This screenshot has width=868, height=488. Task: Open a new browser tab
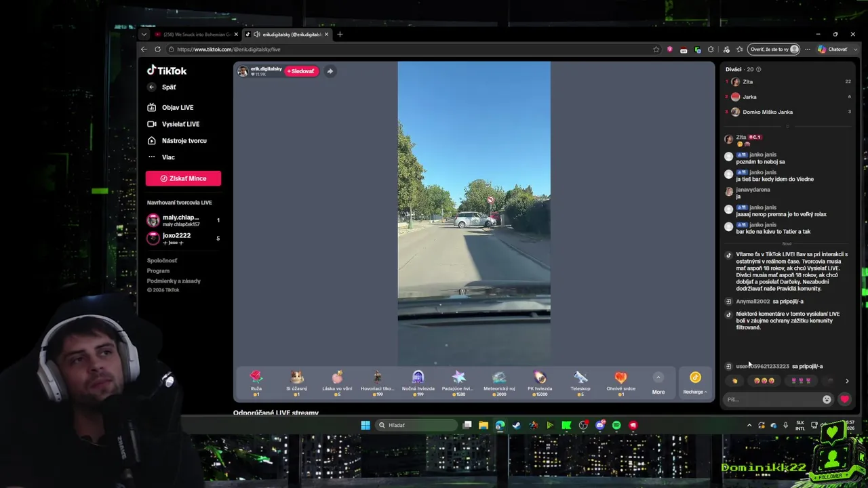pos(340,35)
